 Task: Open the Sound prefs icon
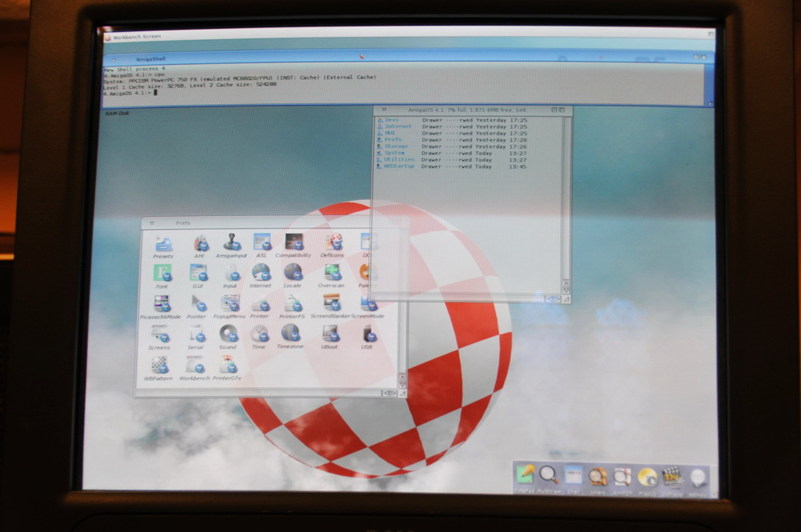(x=228, y=338)
